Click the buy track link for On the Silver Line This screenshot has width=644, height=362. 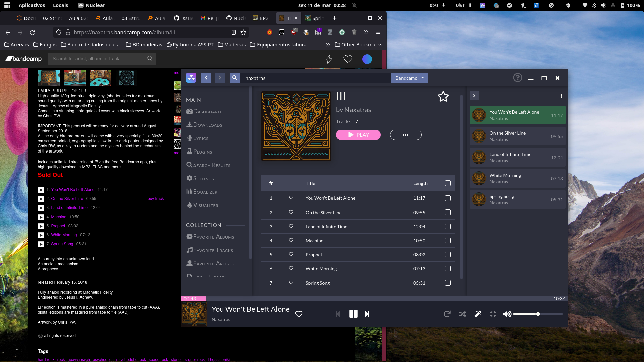point(156,198)
